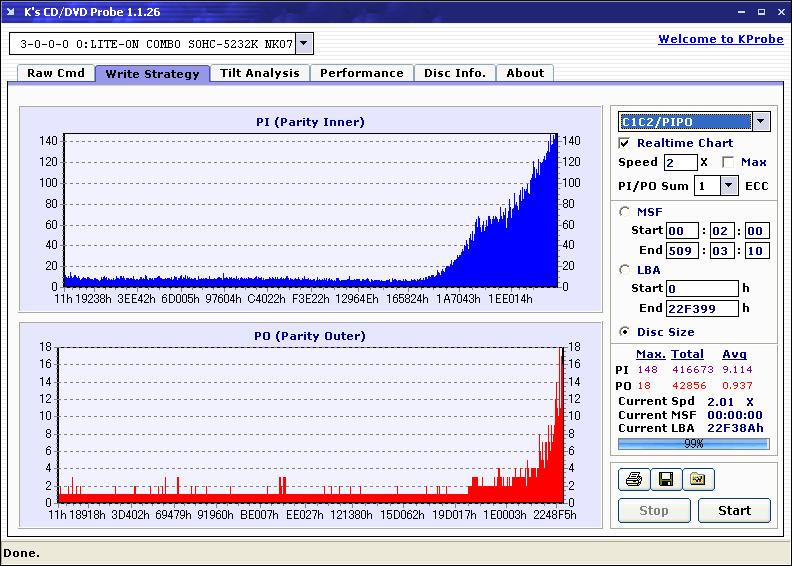Click the PO total value 42856
This screenshot has width=792, height=566.
pyautogui.click(x=689, y=385)
